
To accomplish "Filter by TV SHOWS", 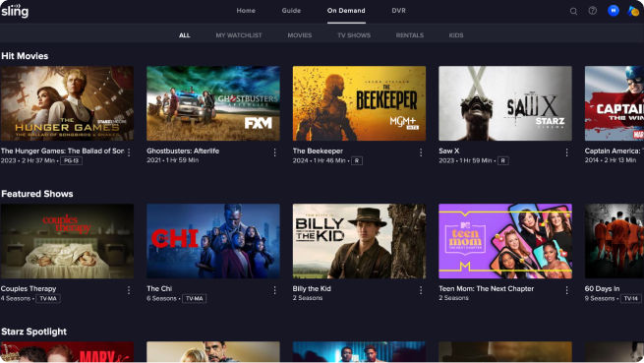I will pyautogui.click(x=354, y=35).
